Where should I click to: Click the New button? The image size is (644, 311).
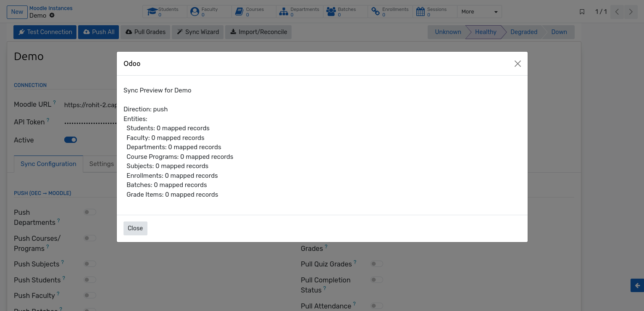(17, 12)
